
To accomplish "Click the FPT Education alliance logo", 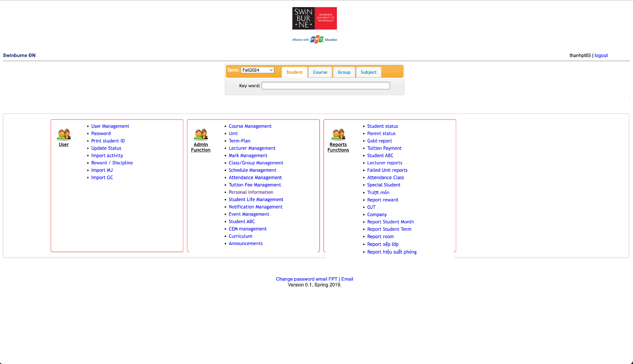I will 315,40.
